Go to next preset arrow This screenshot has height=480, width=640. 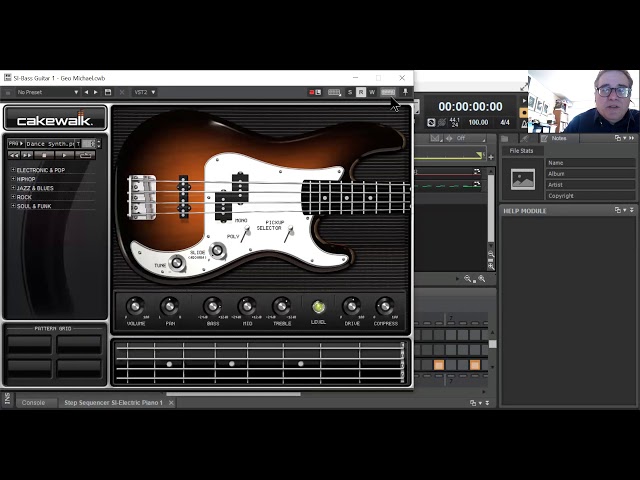pos(96,92)
